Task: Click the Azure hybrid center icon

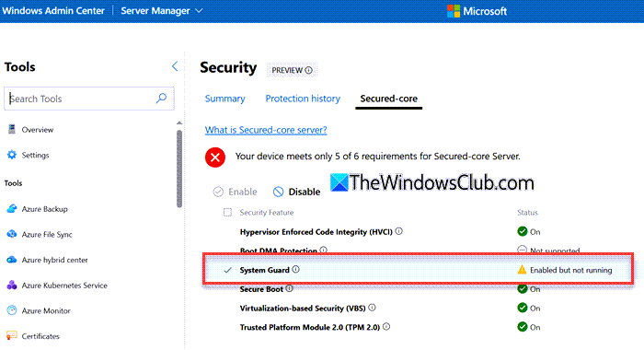Action: pos(11,260)
